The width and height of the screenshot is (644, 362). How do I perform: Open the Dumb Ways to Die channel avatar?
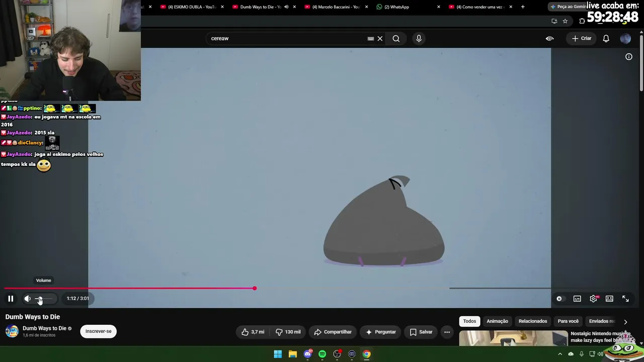coord(12,331)
